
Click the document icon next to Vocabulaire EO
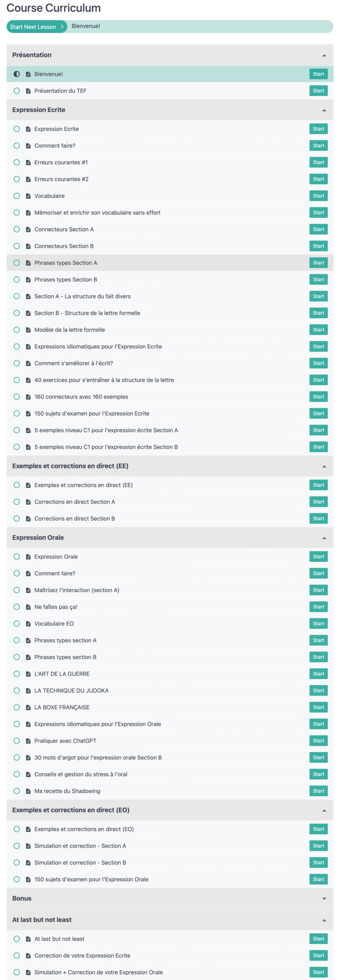[x=28, y=623]
